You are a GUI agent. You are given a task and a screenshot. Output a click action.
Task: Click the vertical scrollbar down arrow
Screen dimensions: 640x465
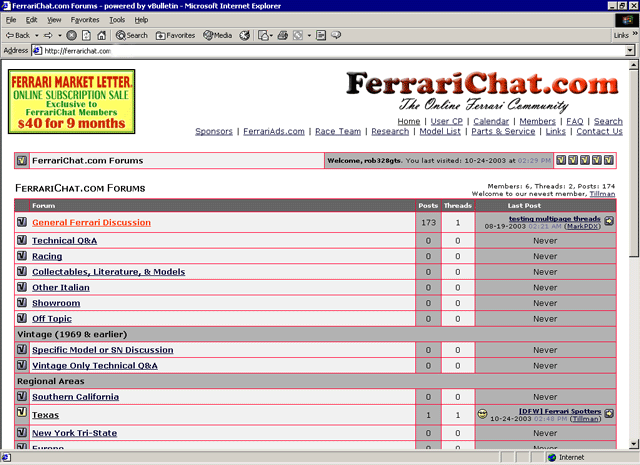(x=633, y=444)
